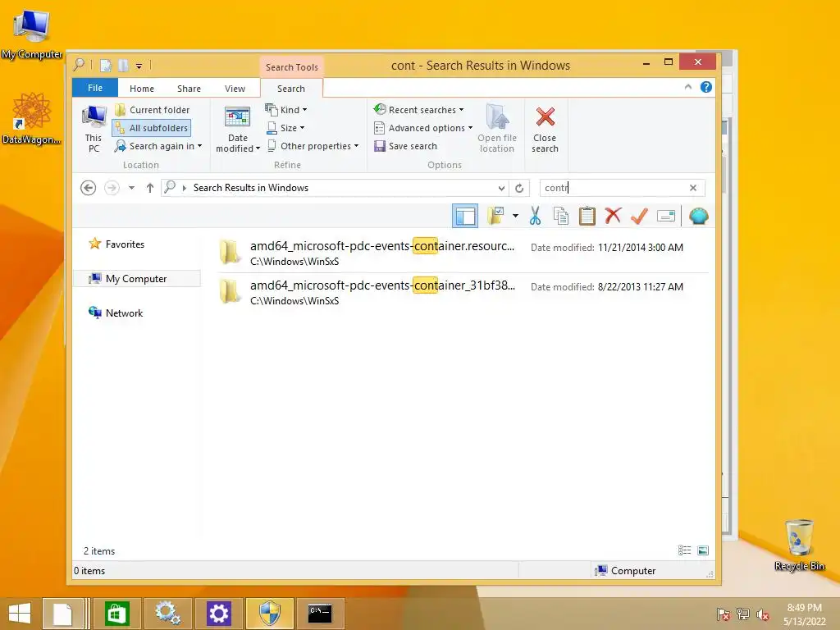The width and height of the screenshot is (840, 630).
Task: Refresh the search results
Action: click(x=519, y=188)
